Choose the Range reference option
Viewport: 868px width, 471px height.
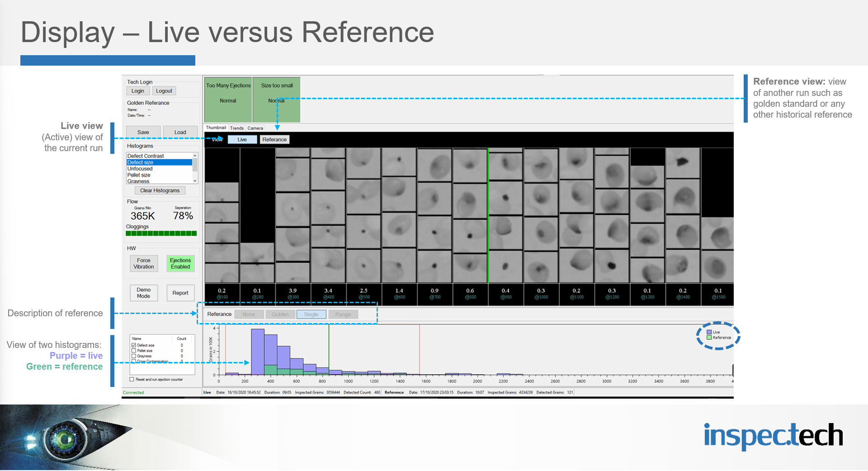click(x=343, y=314)
